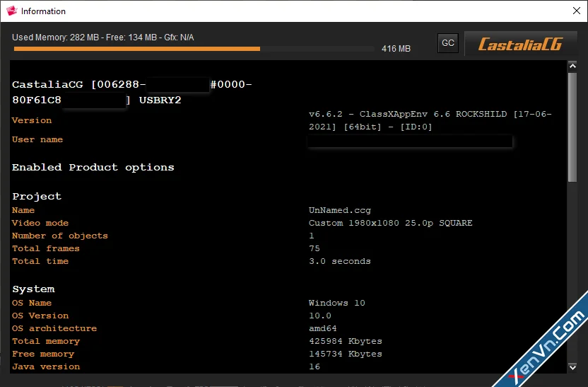Click the 'Used Memory: 282 MB' status text
Viewport: 588px width, 387px height.
56,37
